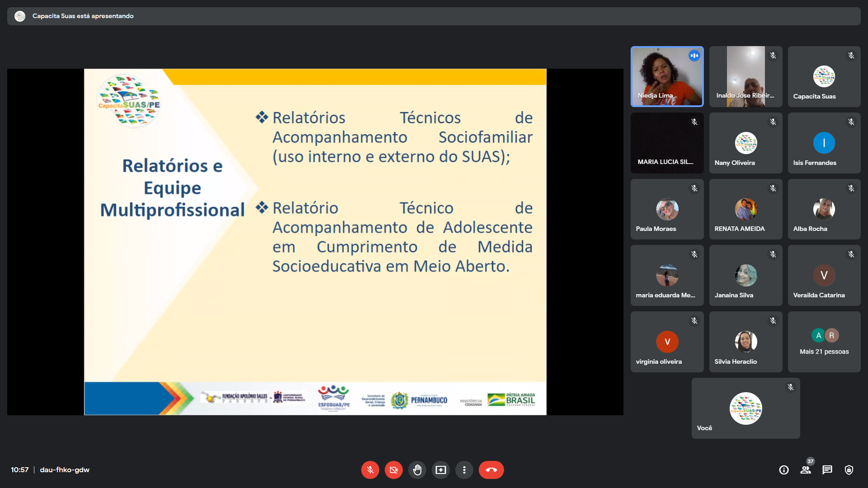
Task: Select Niedja Lima's video tile
Action: tap(667, 76)
